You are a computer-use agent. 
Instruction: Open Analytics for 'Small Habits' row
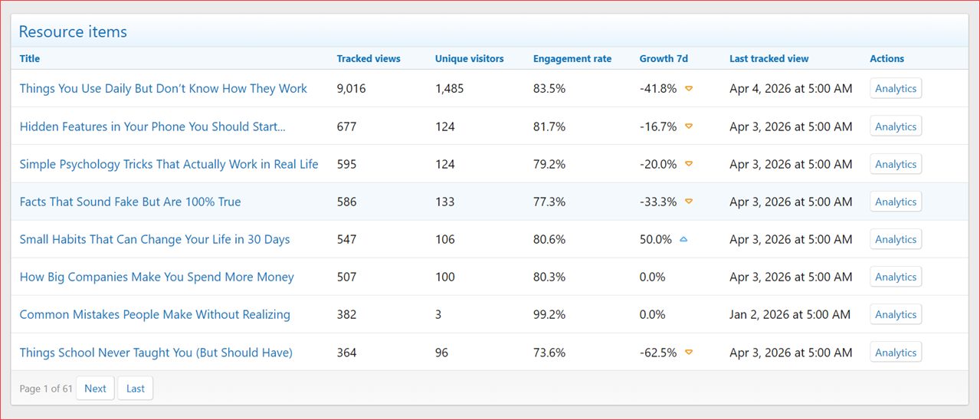point(896,239)
